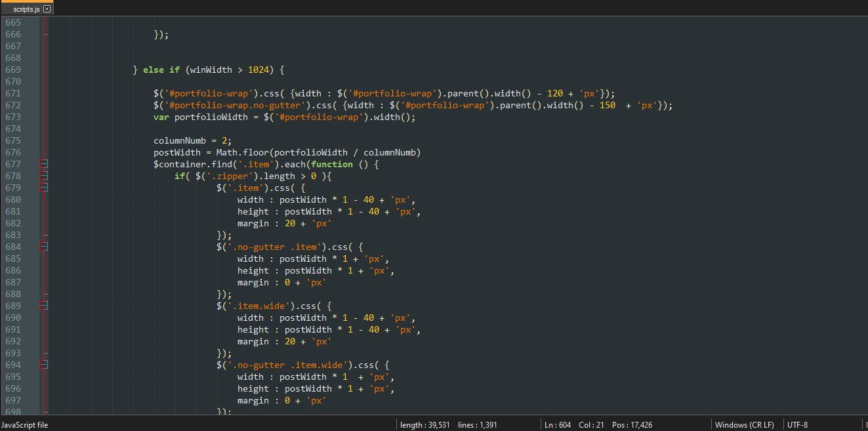Viewport: 868px width, 431px height.
Task: Click line number 665 in the gutter
Action: tap(13, 22)
